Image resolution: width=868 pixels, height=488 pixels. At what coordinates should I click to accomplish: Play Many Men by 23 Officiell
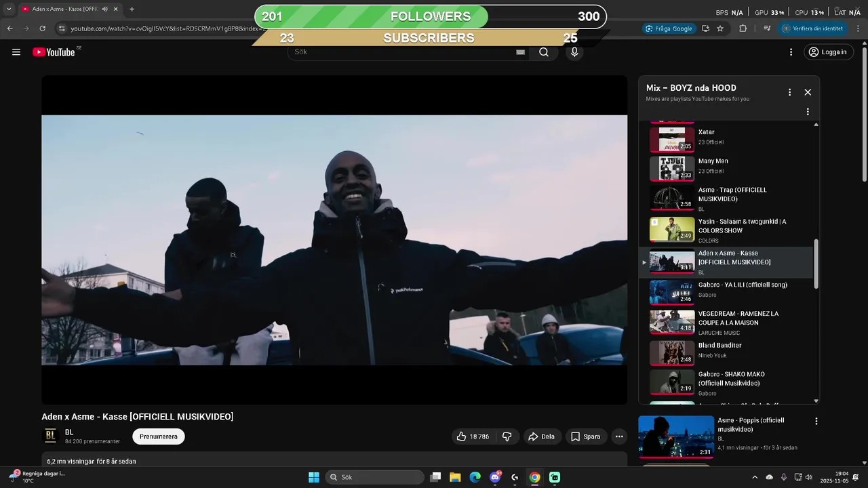click(727, 168)
